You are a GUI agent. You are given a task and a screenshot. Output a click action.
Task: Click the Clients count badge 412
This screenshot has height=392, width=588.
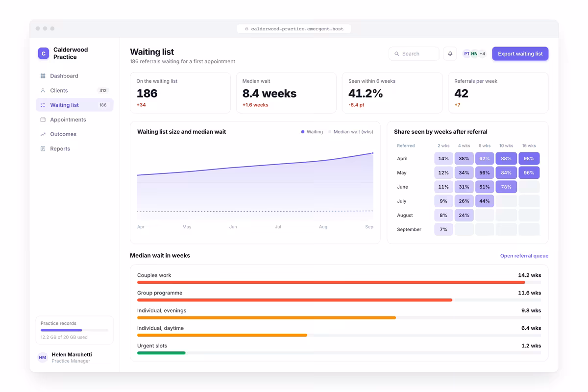[103, 91]
